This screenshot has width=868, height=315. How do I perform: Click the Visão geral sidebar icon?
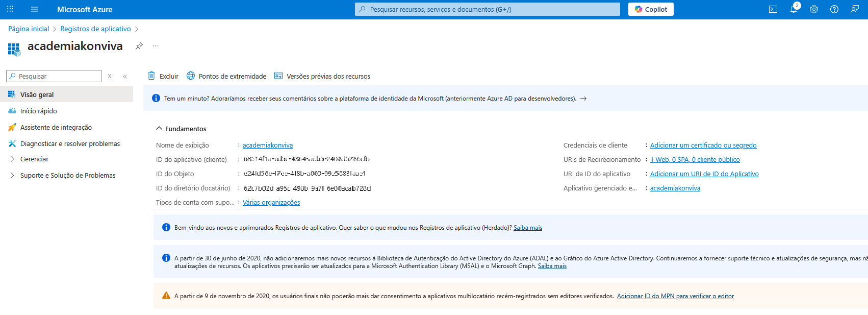tap(12, 94)
